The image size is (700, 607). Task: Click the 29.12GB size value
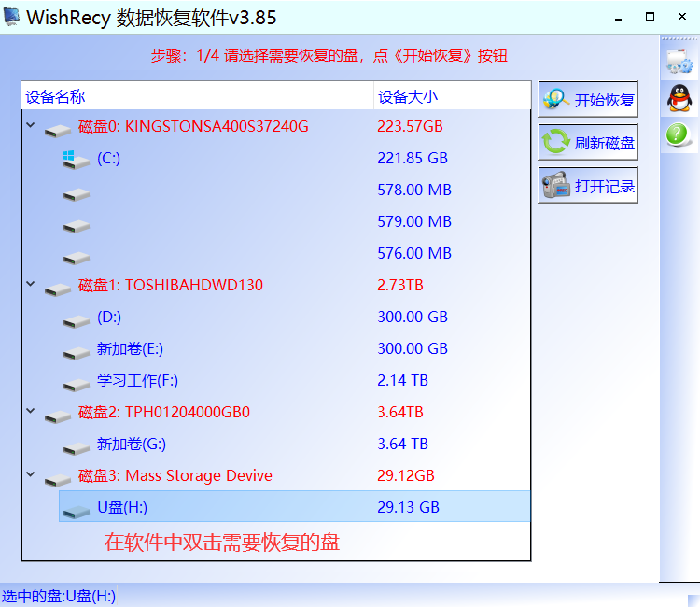pyautogui.click(x=406, y=475)
